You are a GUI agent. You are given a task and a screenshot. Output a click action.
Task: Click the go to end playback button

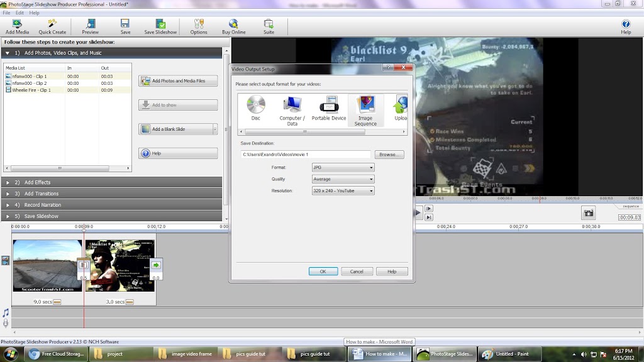coord(428,217)
